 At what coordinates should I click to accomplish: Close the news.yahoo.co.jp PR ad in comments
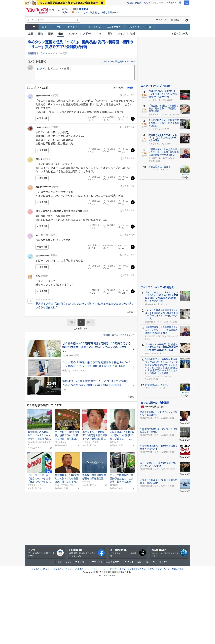134,312
